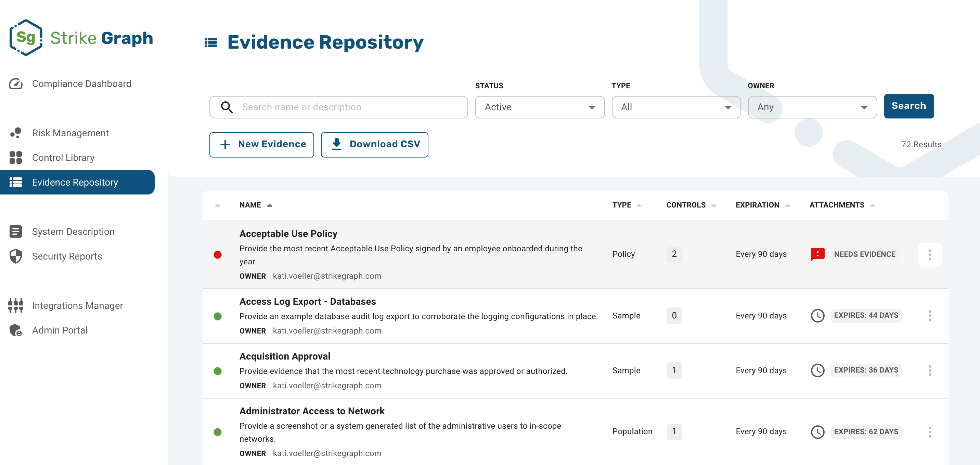Click the Compliance Dashboard gauge icon
This screenshot has height=465, width=980.
(16, 84)
